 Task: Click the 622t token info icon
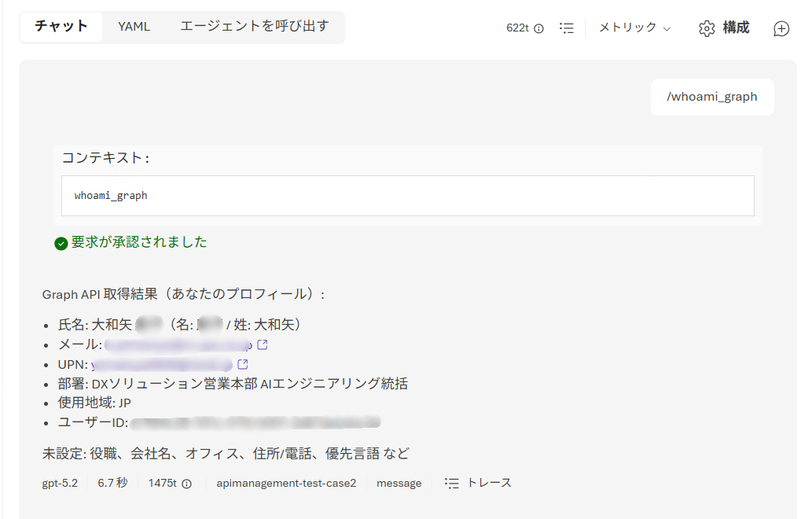539,28
